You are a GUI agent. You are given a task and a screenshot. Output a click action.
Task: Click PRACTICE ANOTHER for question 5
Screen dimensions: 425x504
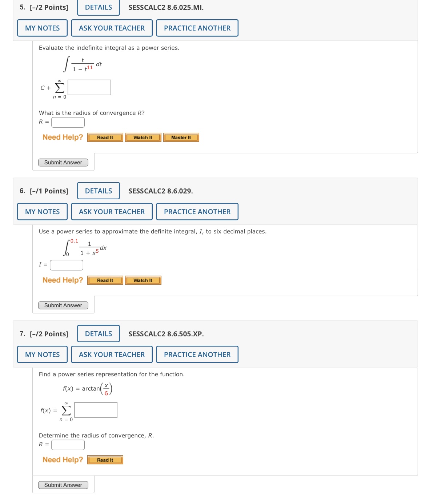pyautogui.click(x=197, y=28)
